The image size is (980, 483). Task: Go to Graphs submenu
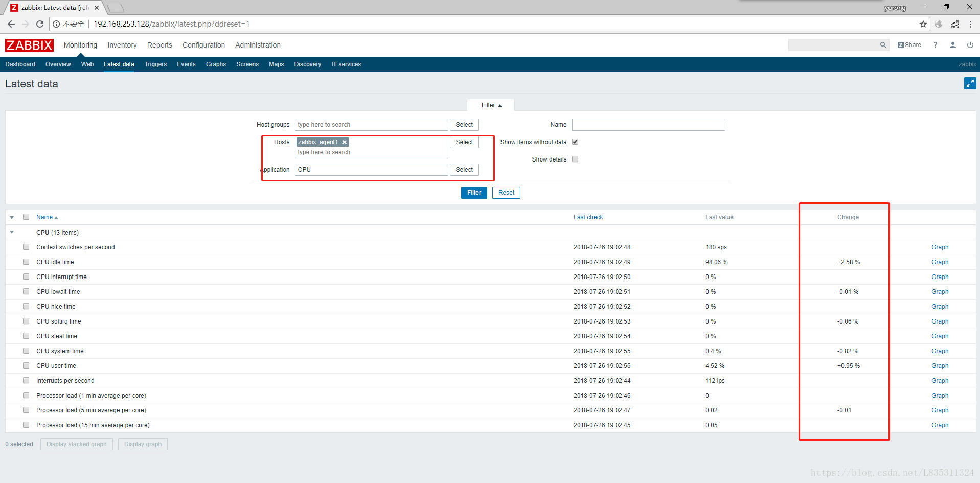pyautogui.click(x=216, y=64)
